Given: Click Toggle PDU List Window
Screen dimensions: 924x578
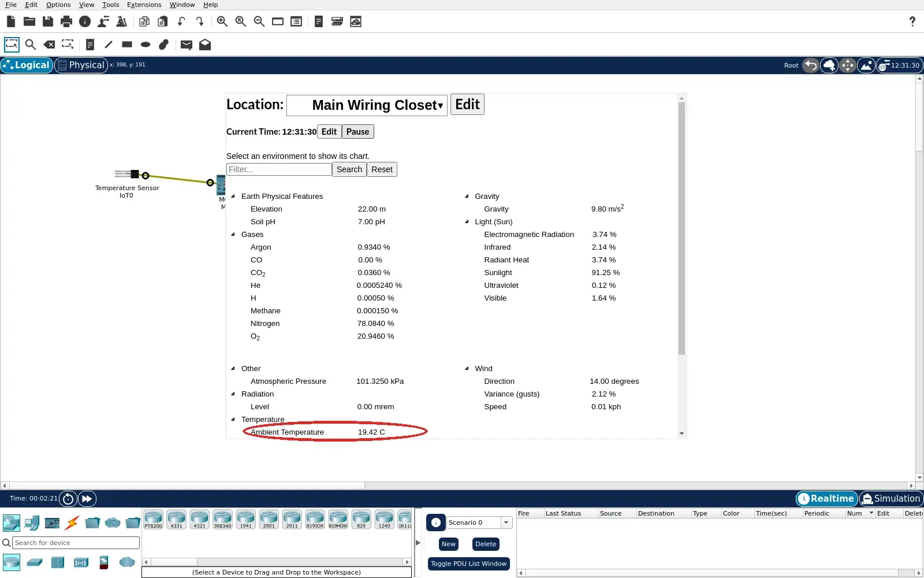Looking at the screenshot, I should click(468, 564).
